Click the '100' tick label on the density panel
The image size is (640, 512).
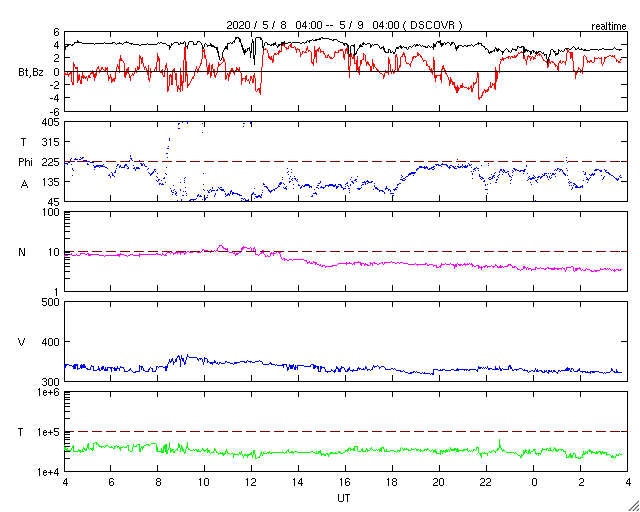tap(51, 212)
